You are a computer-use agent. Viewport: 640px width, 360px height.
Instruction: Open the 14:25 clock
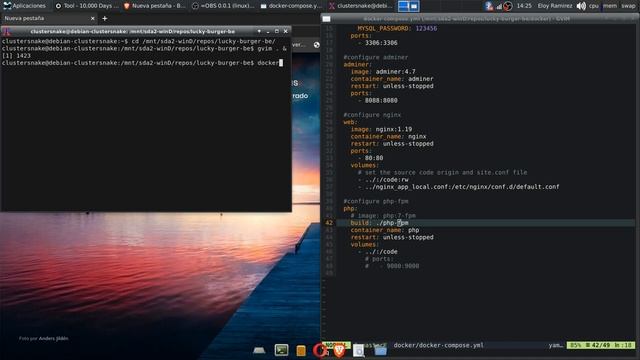click(x=524, y=6)
